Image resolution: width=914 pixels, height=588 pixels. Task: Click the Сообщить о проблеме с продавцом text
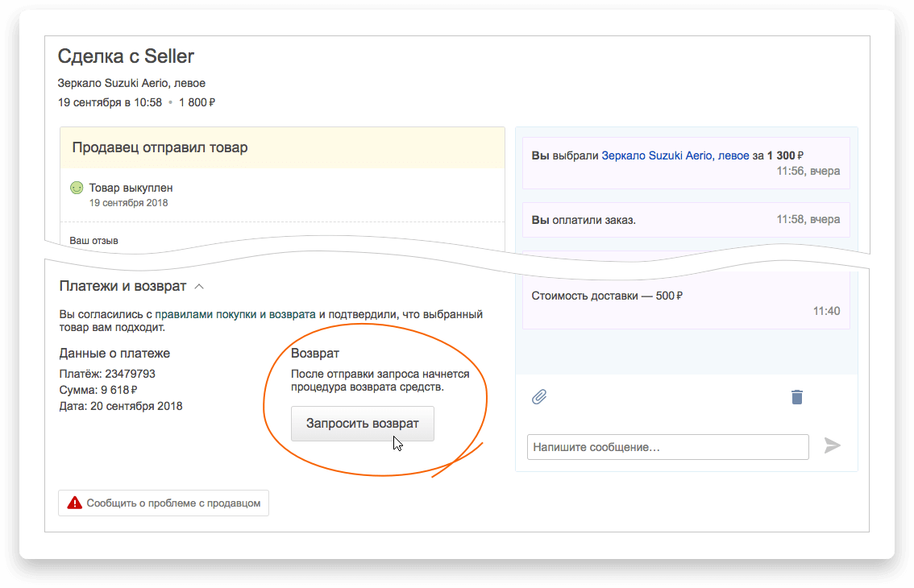[173, 503]
